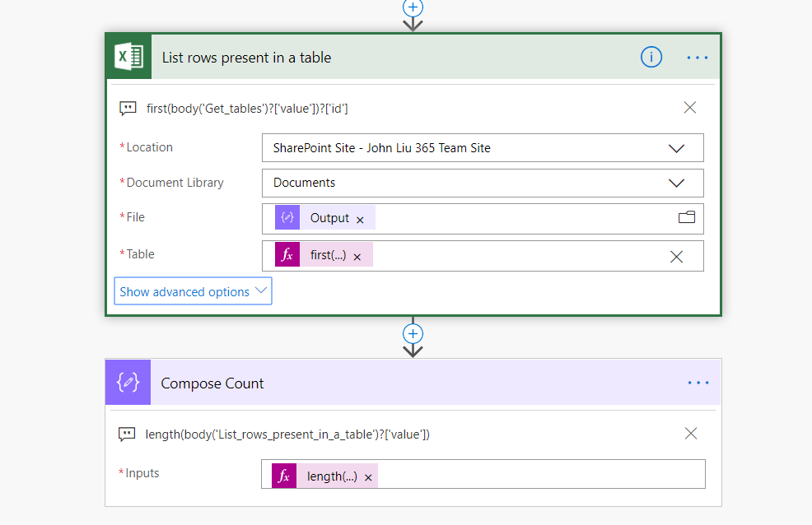Close the first(body('Get_tables')) comment note
Viewport: 812px width, 525px height.
pos(690,108)
